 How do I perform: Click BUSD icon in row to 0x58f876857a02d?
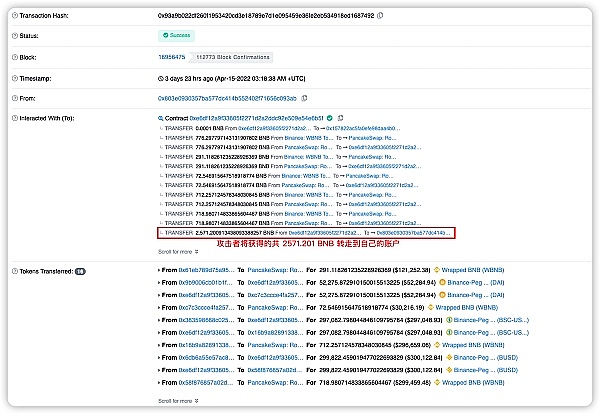(449, 370)
